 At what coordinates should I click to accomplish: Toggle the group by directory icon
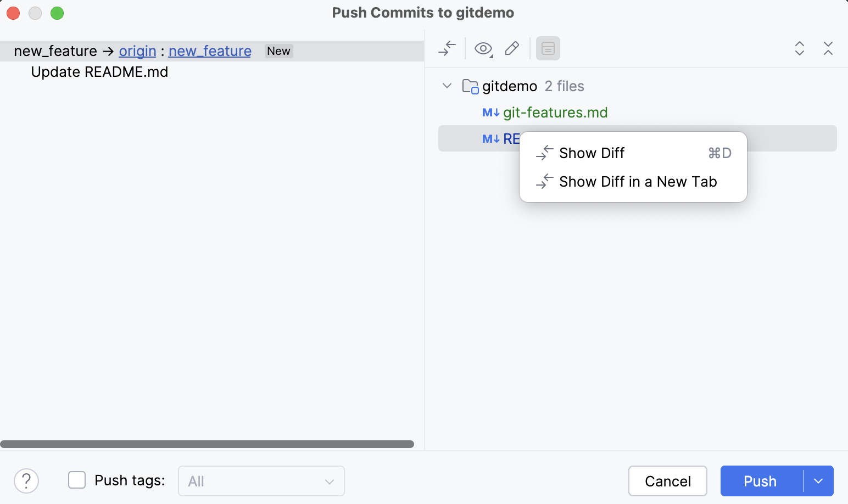tap(548, 48)
